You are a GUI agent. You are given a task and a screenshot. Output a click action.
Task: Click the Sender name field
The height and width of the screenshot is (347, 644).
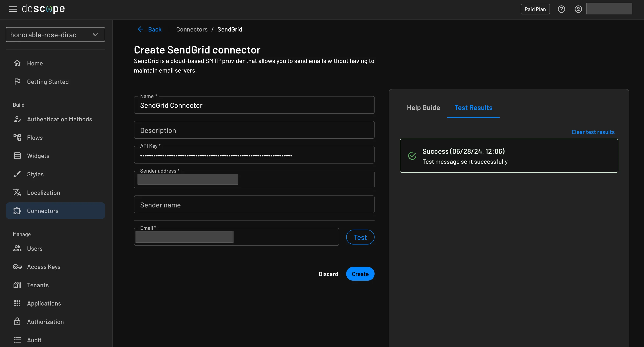[254, 205]
